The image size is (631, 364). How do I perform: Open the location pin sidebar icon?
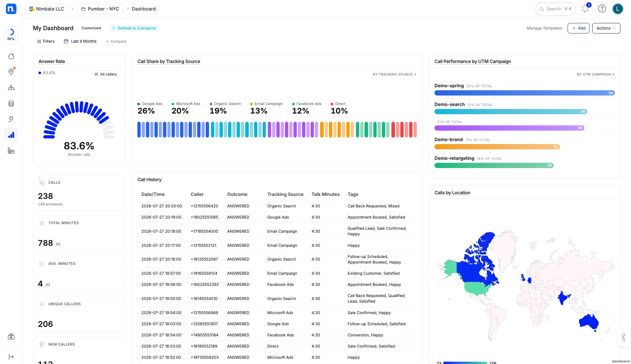click(x=11, y=72)
